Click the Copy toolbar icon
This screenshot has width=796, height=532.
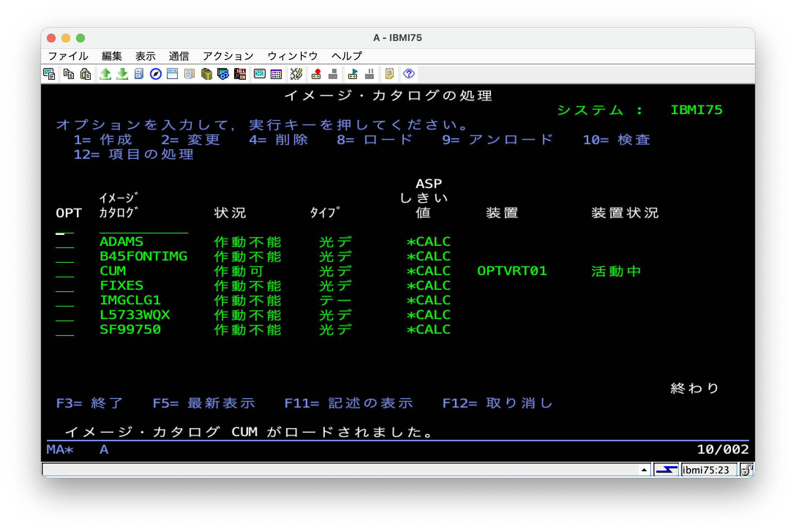pyautogui.click(x=68, y=74)
